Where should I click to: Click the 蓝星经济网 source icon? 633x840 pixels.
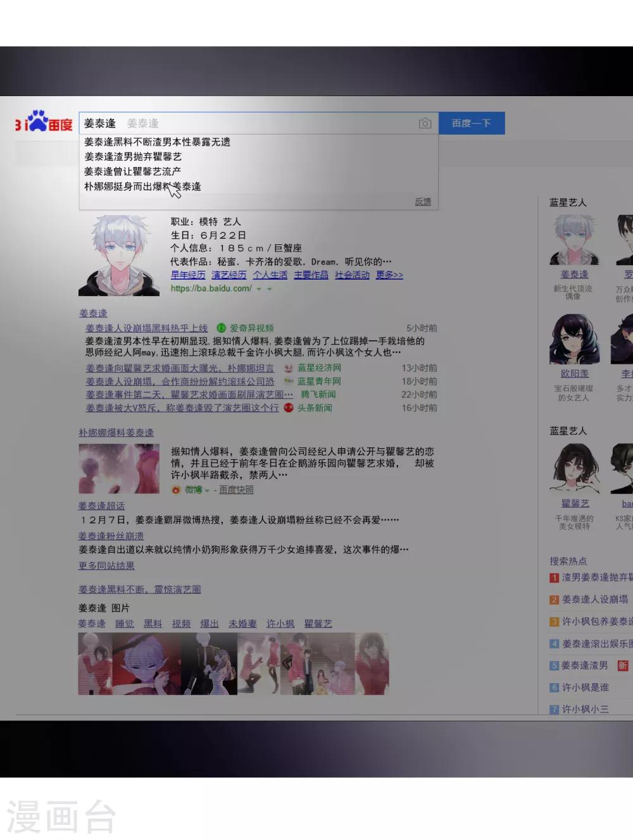coord(289,368)
